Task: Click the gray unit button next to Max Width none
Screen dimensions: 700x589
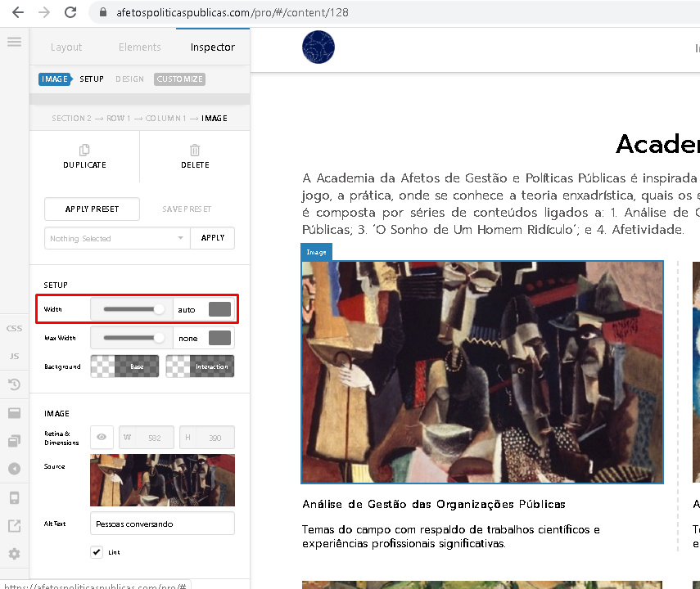Action: [219, 338]
